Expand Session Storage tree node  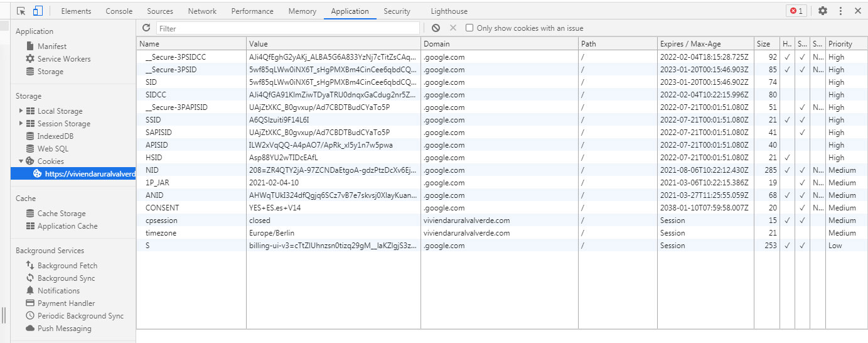(x=21, y=123)
